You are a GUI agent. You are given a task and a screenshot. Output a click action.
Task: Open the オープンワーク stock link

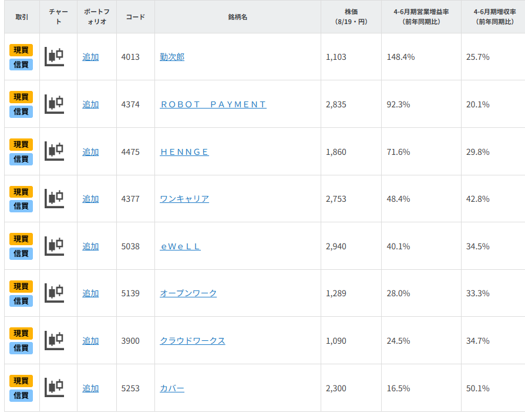click(x=188, y=293)
